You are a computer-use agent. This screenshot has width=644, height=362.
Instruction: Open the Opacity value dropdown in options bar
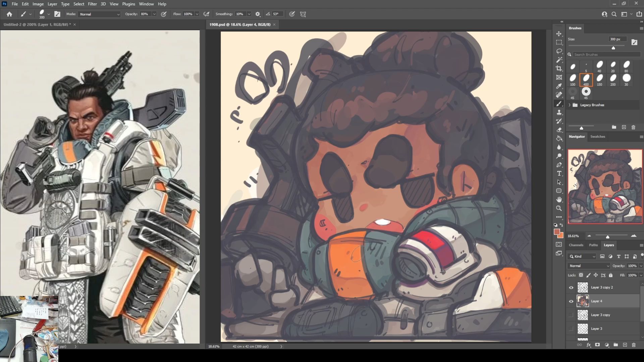point(154,14)
